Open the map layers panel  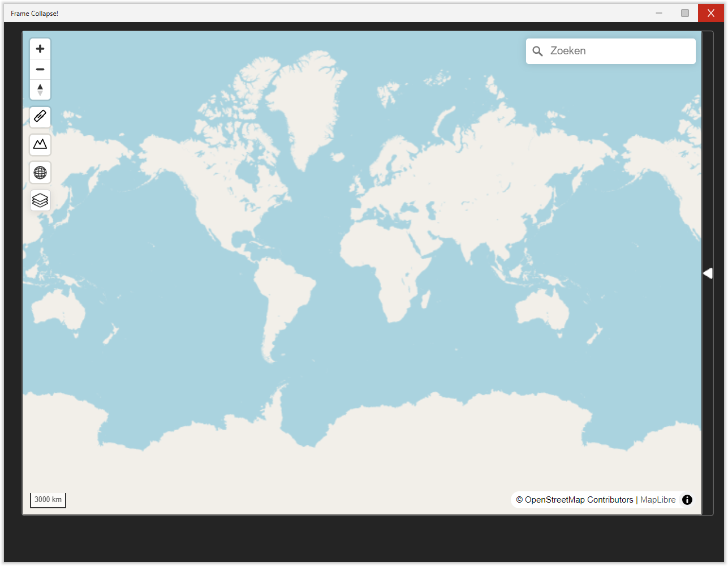pyautogui.click(x=40, y=200)
